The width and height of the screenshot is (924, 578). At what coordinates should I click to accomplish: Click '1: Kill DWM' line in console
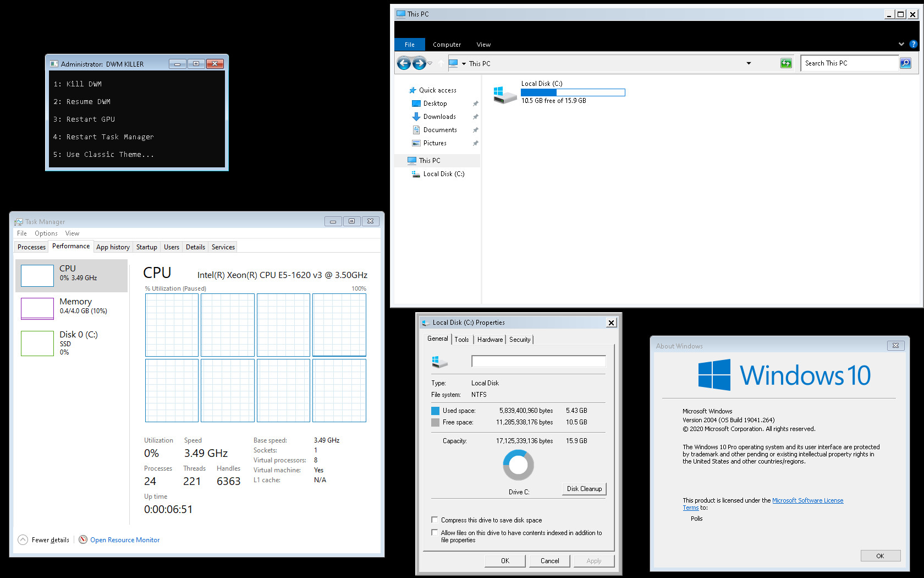click(x=78, y=84)
